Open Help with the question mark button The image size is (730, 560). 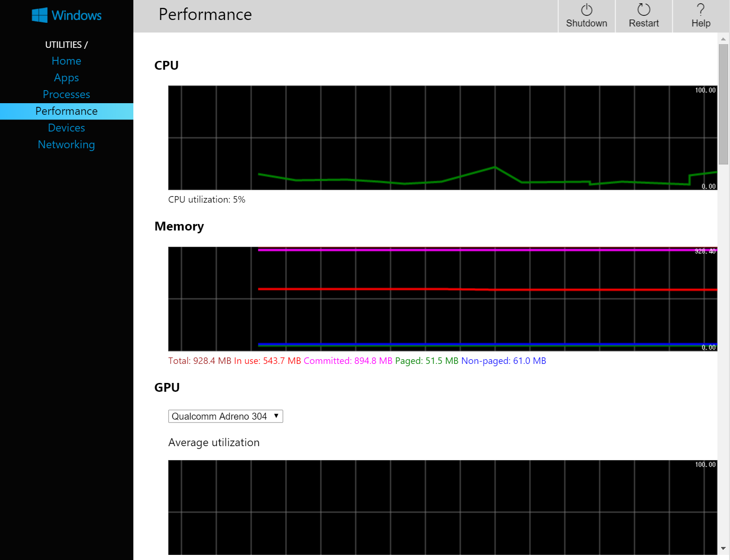point(701,16)
